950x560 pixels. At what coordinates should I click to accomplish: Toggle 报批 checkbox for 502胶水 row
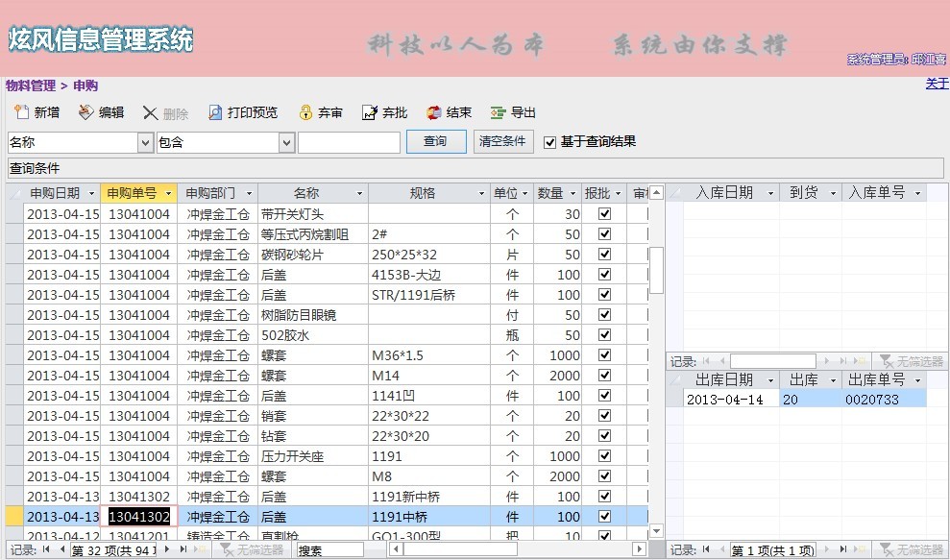[604, 334]
